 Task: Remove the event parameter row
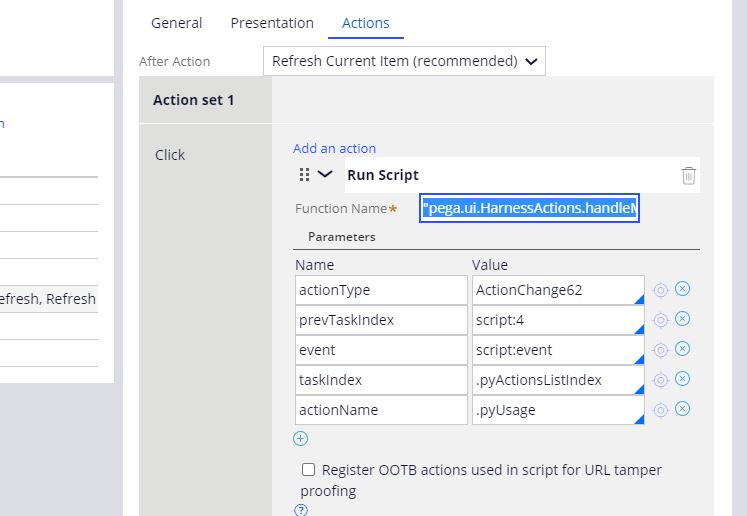683,349
